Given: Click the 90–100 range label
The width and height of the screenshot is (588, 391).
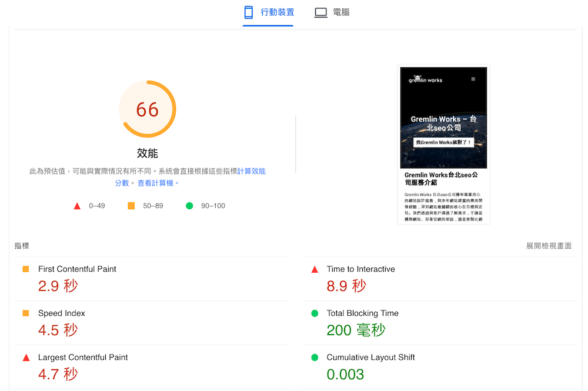Looking at the screenshot, I should [x=213, y=206].
